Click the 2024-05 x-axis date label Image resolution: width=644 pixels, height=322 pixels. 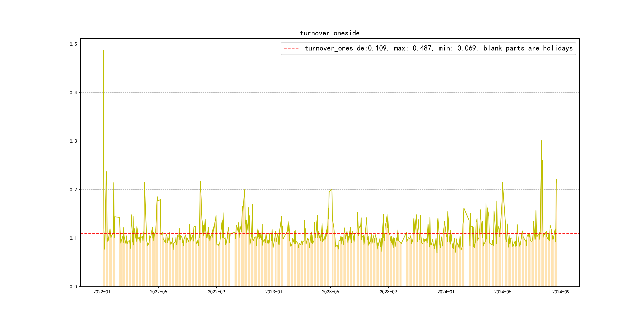502,292
